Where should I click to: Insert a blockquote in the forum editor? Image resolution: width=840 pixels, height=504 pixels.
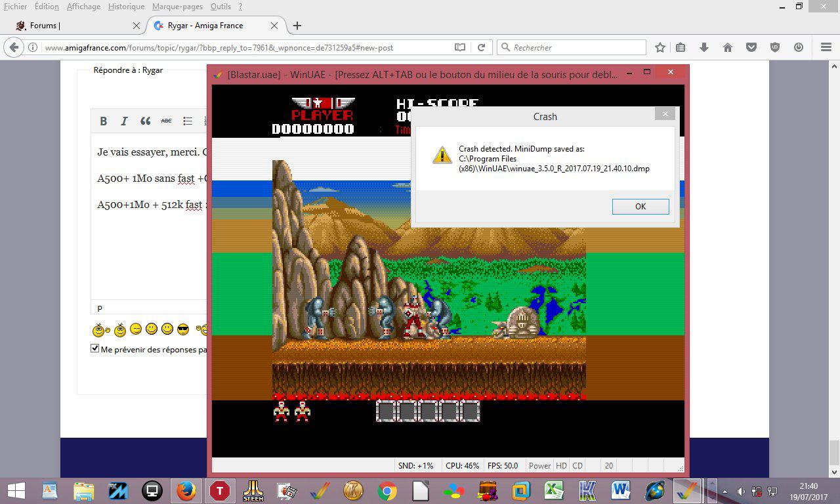click(x=145, y=121)
